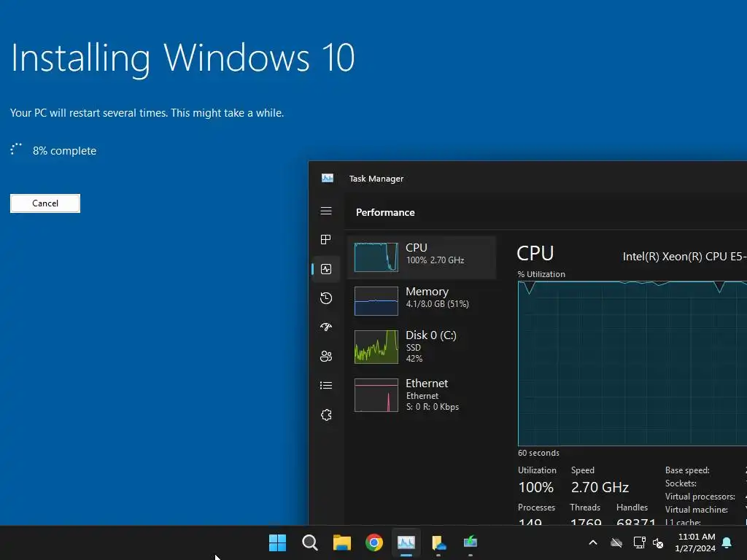Open the App history page icon
Image resolution: width=747 pixels, height=560 pixels.
click(326, 298)
